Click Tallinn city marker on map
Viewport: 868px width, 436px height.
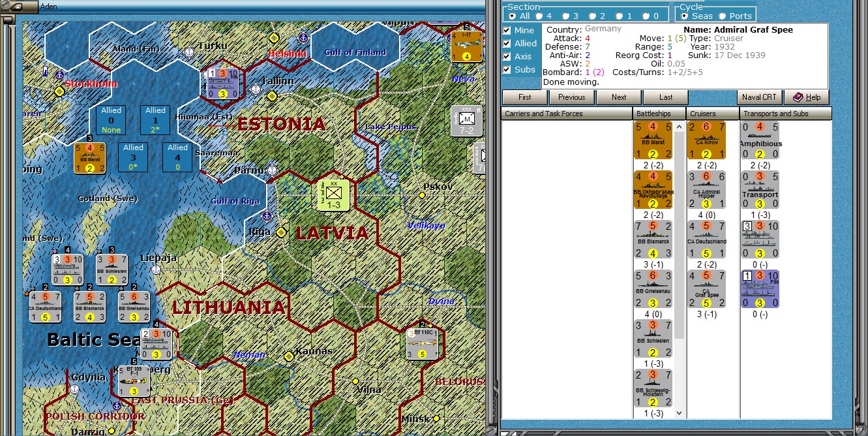point(272,96)
